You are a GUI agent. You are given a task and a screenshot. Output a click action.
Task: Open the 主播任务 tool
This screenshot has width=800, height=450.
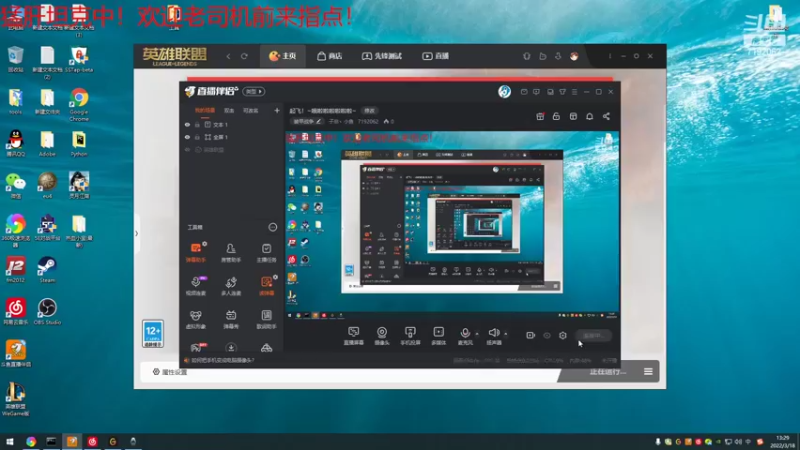(266, 253)
